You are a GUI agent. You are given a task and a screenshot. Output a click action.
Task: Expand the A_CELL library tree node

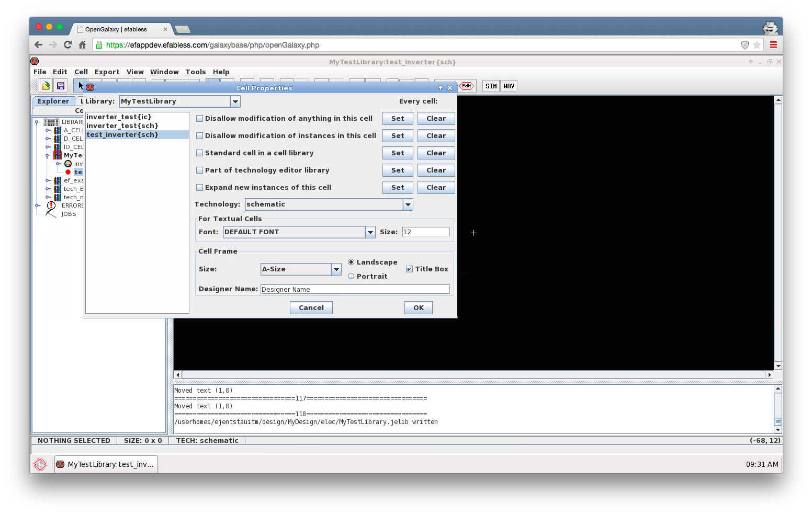48,130
